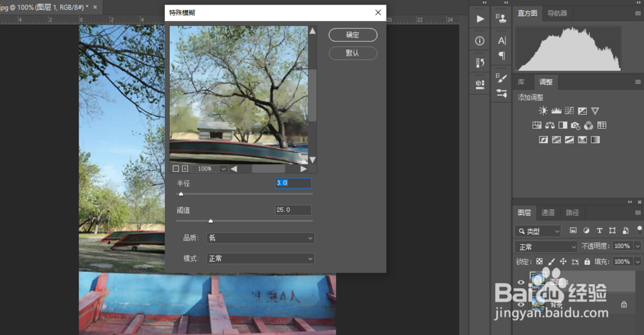Filter layers by smart objects
Screen dimensions: 644x335
click(x=625, y=231)
